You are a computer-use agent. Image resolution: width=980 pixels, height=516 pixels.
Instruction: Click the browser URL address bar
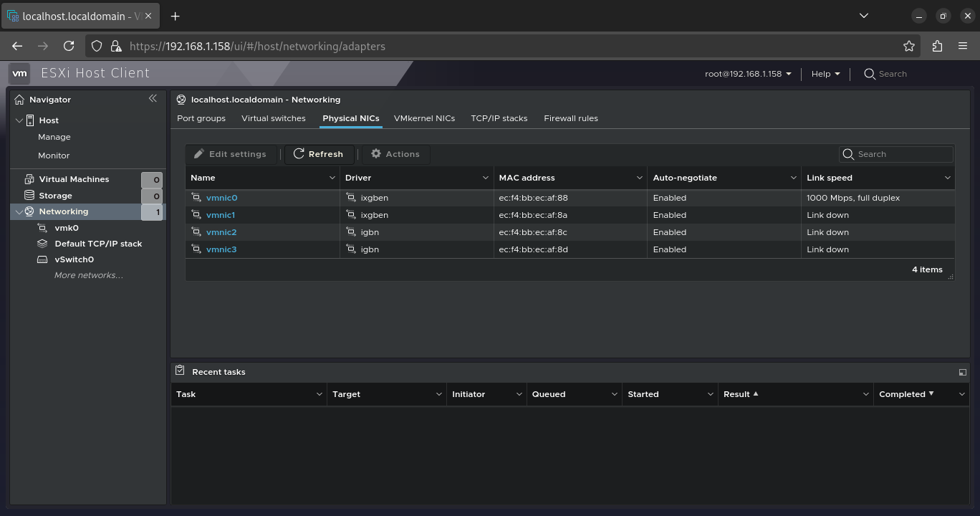pos(501,46)
